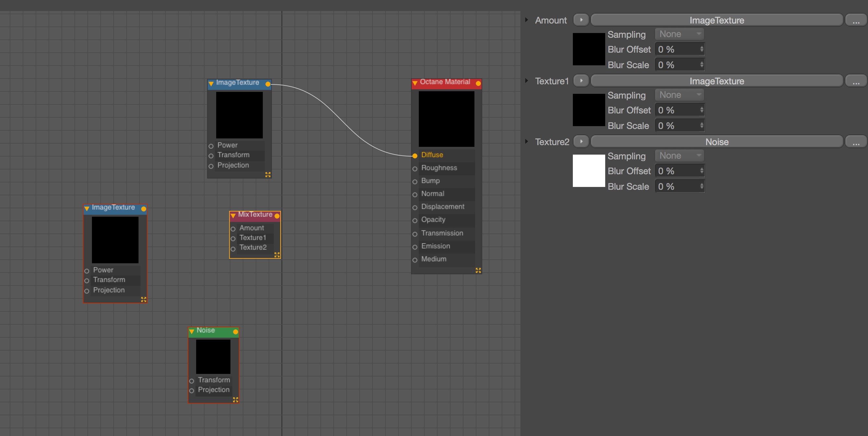Open the Amount arrow menu button
This screenshot has height=436, width=868.
pyautogui.click(x=581, y=20)
